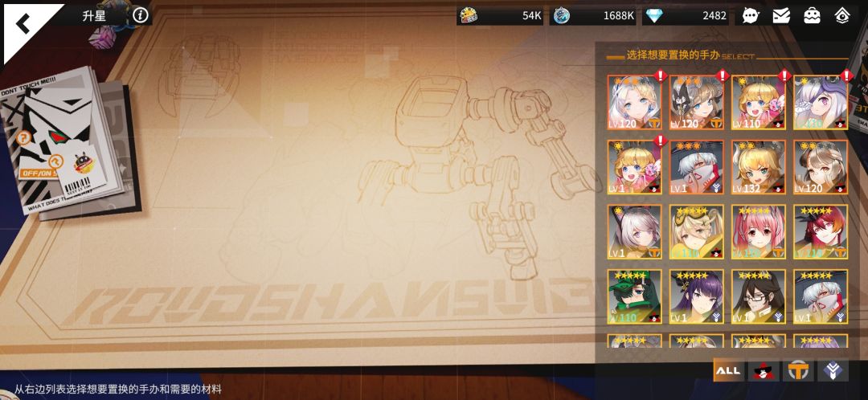Open the chat bubble icon in top bar
This screenshot has width=868, height=400.
pyautogui.click(x=750, y=16)
